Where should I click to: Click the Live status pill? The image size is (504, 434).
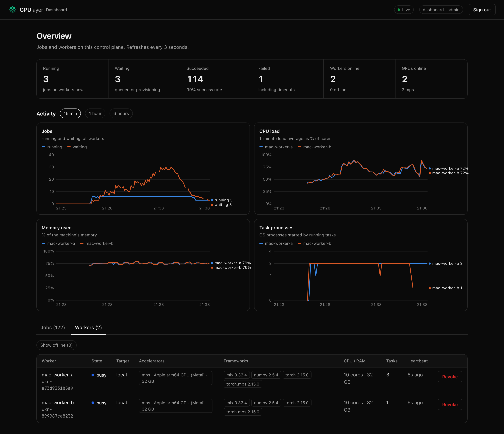coord(404,10)
